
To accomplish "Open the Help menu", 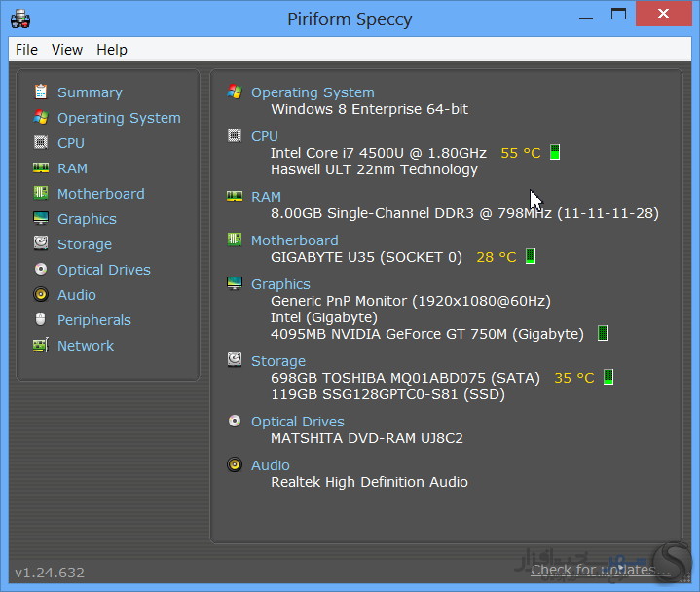I will pyautogui.click(x=112, y=50).
